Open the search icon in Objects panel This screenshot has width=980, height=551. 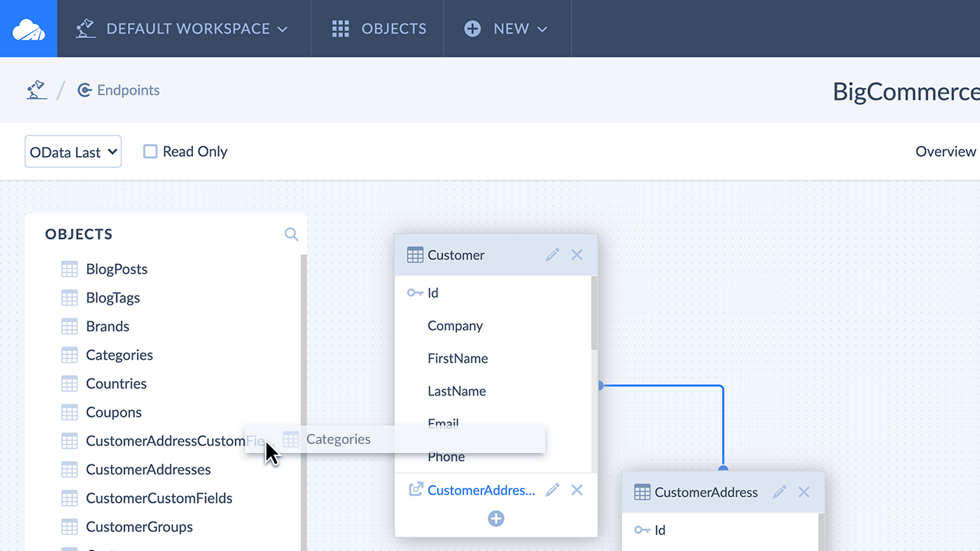click(291, 234)
